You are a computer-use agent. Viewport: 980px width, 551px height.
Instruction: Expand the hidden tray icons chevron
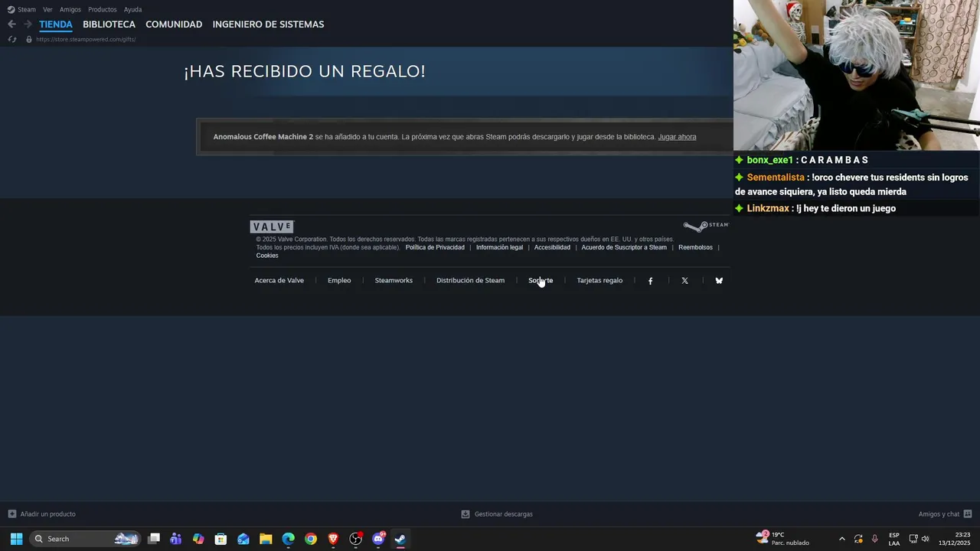click(x=841, y=539)
